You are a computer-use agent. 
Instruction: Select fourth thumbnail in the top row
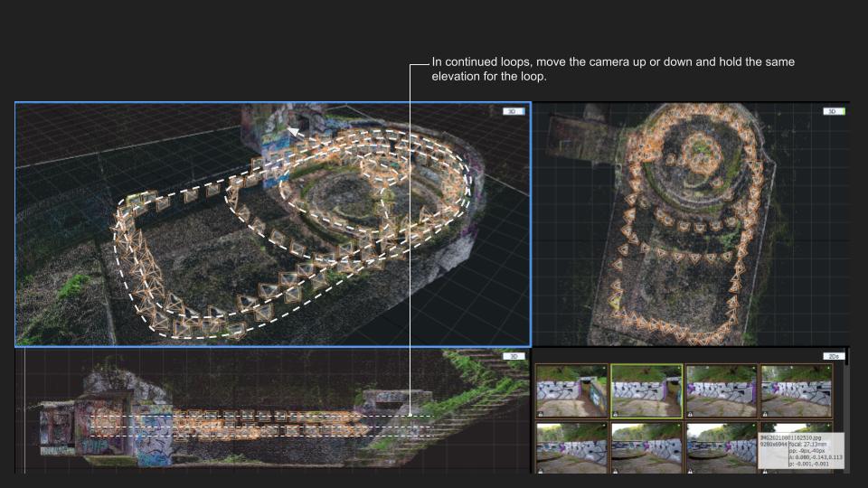tap(795, 391)
